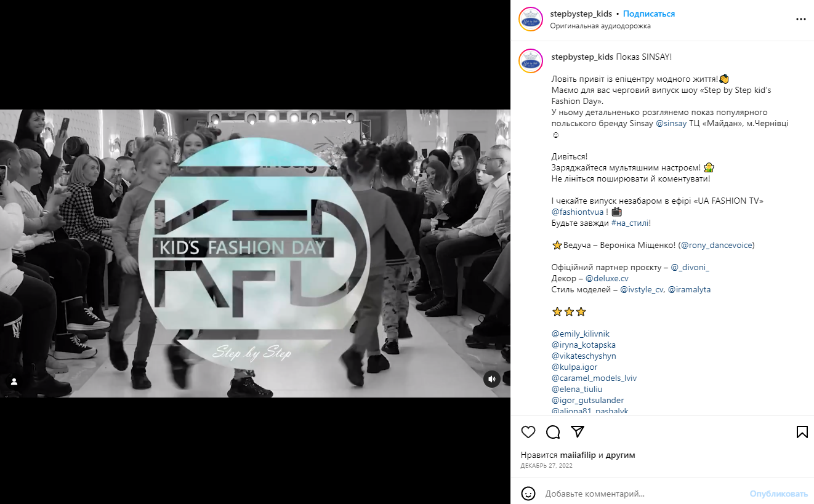Click Опубликовать to post comment
This screenshot has width=814, height=504.
tap(778, 494)
